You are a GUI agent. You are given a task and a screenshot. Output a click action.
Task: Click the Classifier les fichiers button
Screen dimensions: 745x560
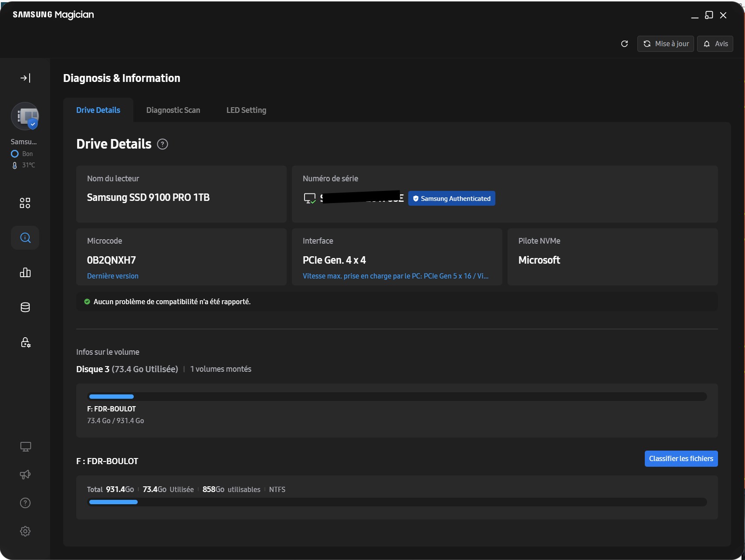(x=681, y=458)
